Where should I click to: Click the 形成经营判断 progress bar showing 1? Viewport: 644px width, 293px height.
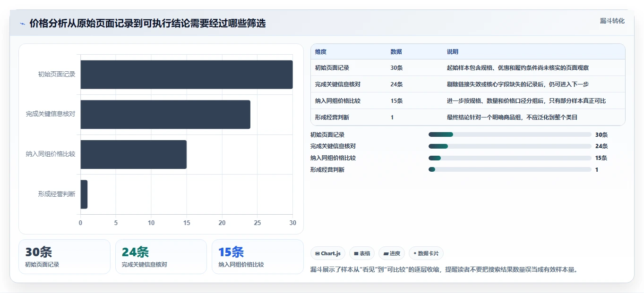(510, 169)
